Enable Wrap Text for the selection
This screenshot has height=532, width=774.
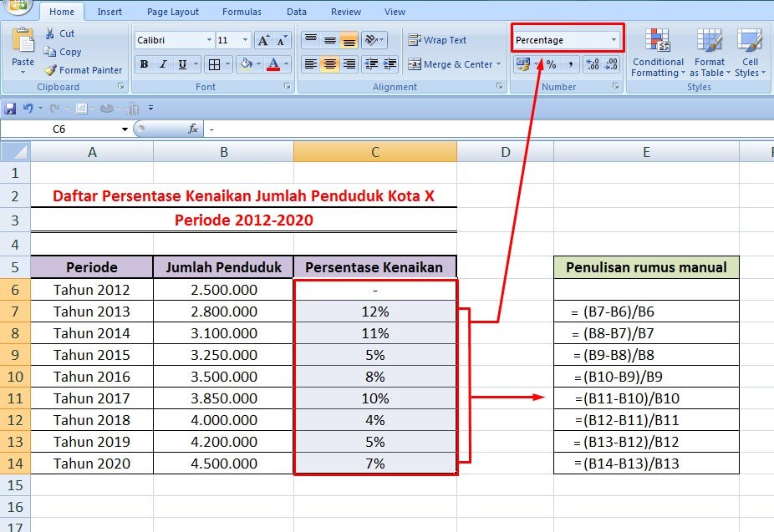click(435, 40)
